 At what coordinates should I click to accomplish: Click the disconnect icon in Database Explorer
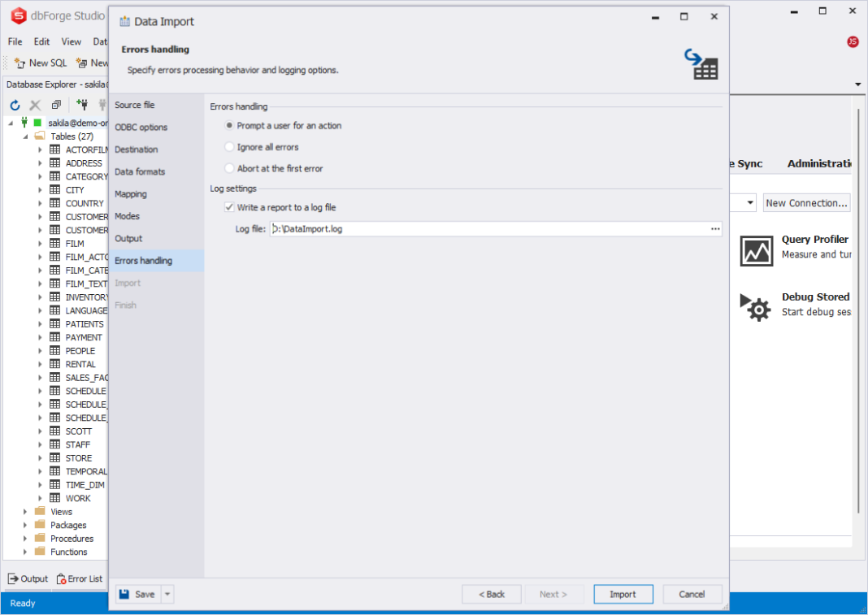[x=34, y=105]
